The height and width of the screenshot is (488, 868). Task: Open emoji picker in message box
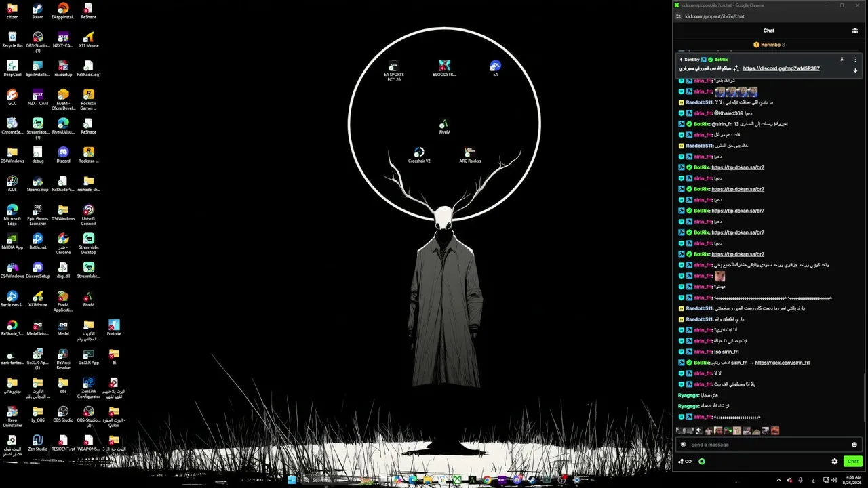click(x=854, y=445)
